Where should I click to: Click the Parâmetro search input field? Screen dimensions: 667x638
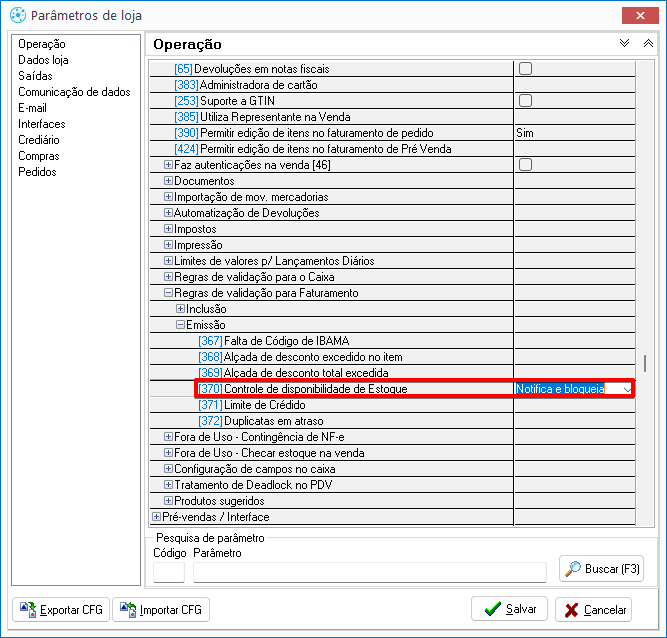tap(370, 572)
